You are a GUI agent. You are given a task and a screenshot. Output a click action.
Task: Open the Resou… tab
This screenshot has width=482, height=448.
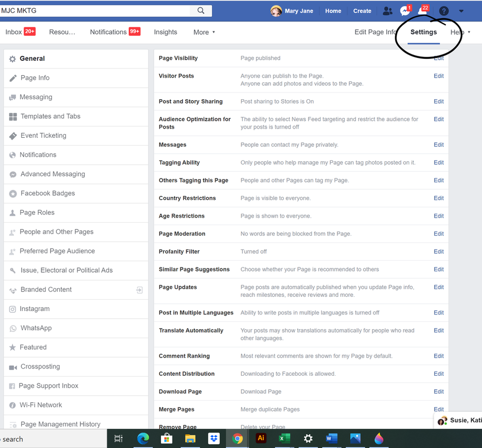click(62, 32)
